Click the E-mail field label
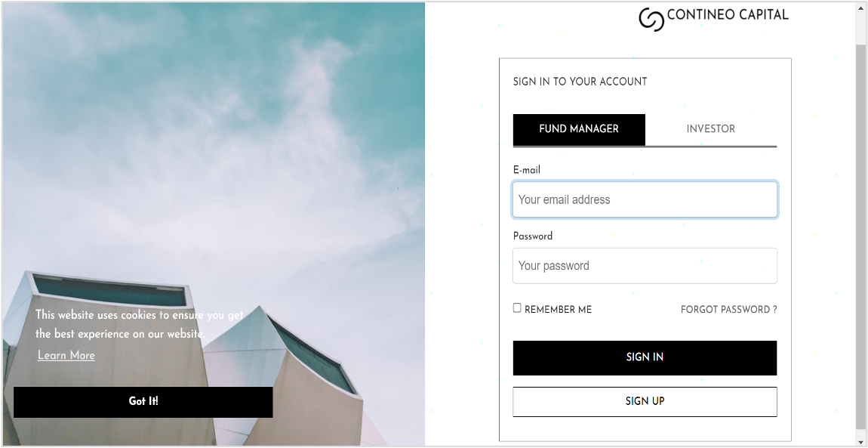This screenshot has width=868, height=448. click(527, 170)
